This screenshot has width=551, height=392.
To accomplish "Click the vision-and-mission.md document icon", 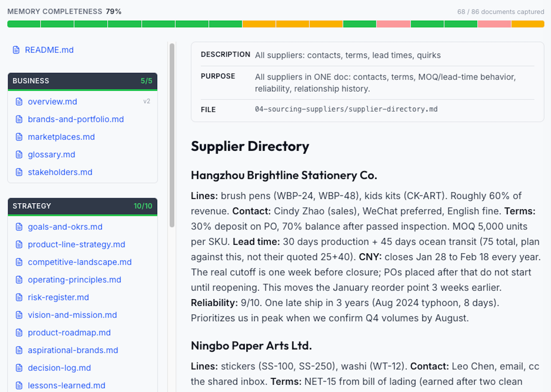I will pyautogui.click(x=19, y=315).
